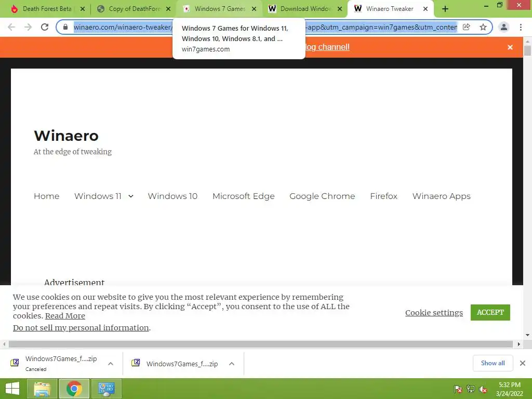The width and height of the screenshot is (532, 399).
Task: Dismiss the orange banner with X
Action: (510, 47)
